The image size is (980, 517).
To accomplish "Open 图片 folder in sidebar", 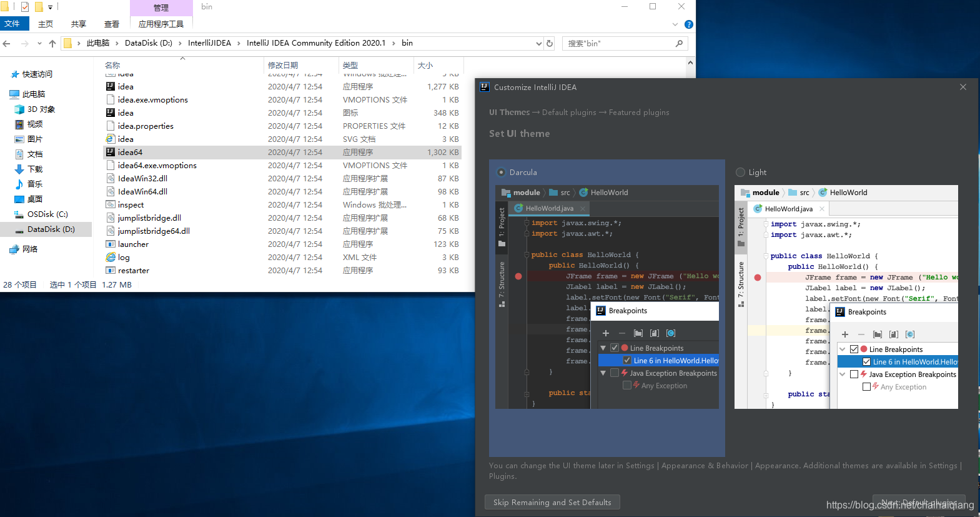I will (x=35, y=139).
